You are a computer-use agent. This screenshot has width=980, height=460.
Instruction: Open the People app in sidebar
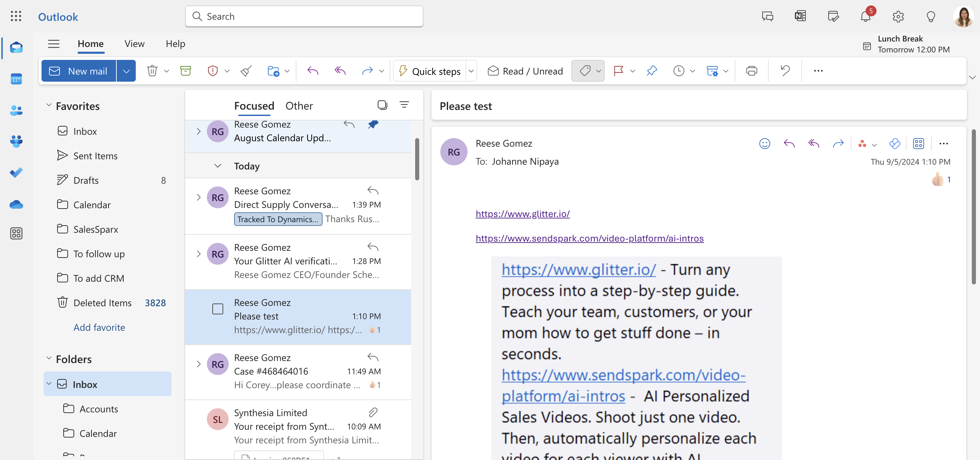point(16,110)
